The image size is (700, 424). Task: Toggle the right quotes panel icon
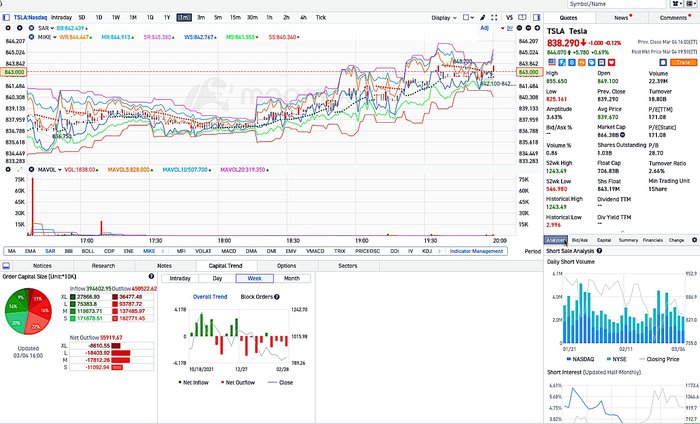pyautogui.click(x=536, y=17)
